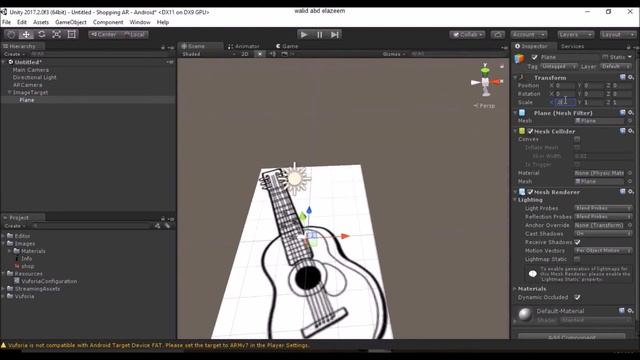
Task: Open the Shaded draw mode dropdown
Action: click(x=209, y=54)
